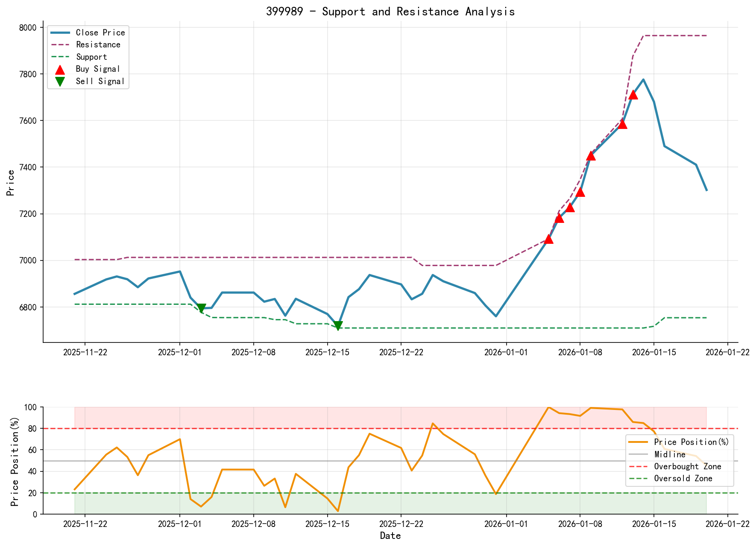
Task: Click the peak of the Close Price line near 7775
Action: pyautogui.click(x=644, y=79)
